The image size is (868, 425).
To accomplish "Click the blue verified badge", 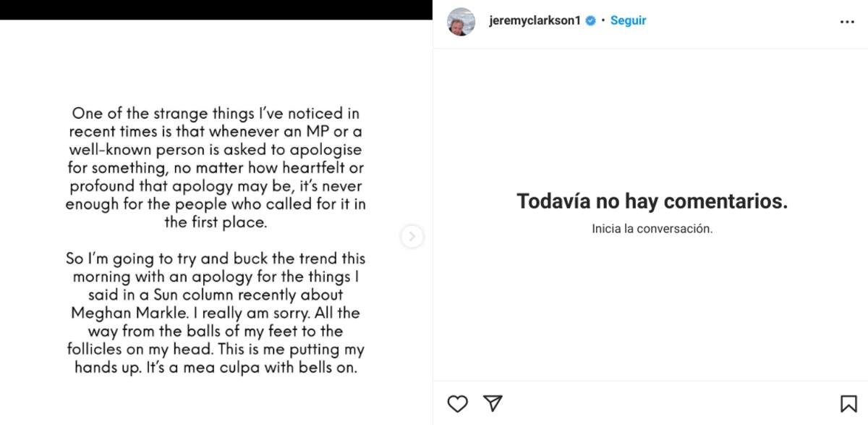I will 590,21.
